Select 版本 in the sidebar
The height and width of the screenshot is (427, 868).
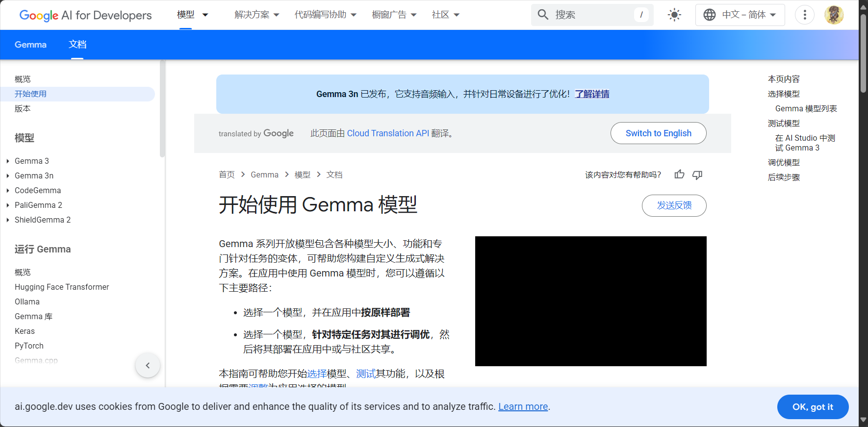[x=23, y=108]
